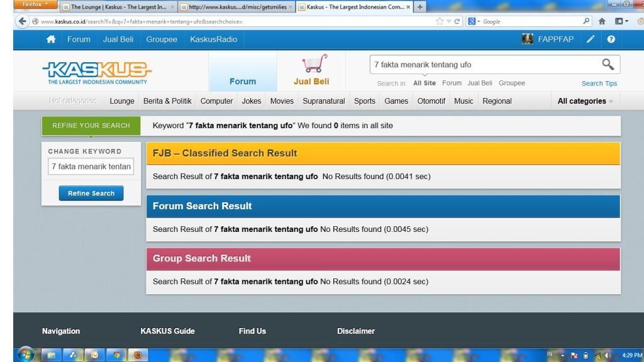Open the Berita & Politik category

click(167, 101)
